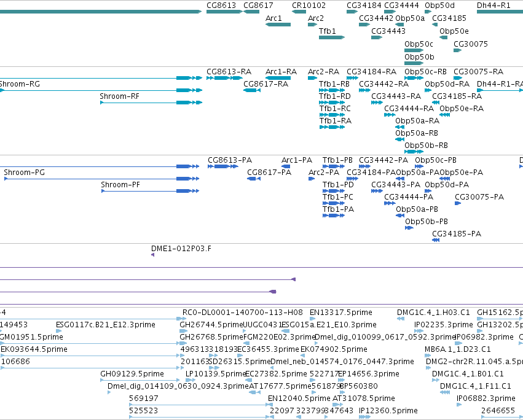Screen dimensions: 523x420
Task: Click transcript CG34443-RA
Action: click(x=377, y=103)
